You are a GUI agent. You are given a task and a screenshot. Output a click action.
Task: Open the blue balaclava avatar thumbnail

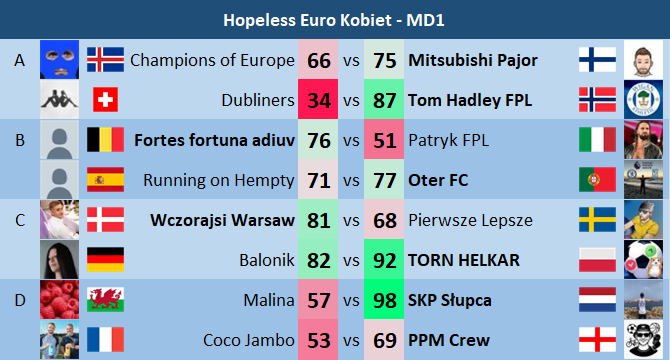click(59, 59)
